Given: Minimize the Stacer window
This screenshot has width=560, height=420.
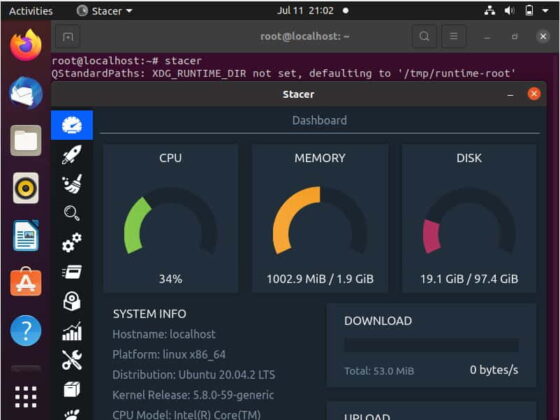Looking at the screenshot, I should point(510,95).
